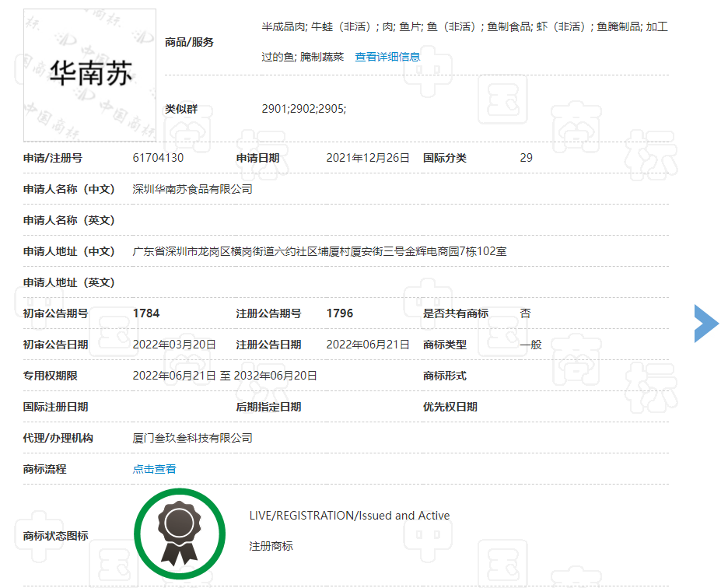Click registration announcement issue 1796
728x588 pixels.
[339, 313]
